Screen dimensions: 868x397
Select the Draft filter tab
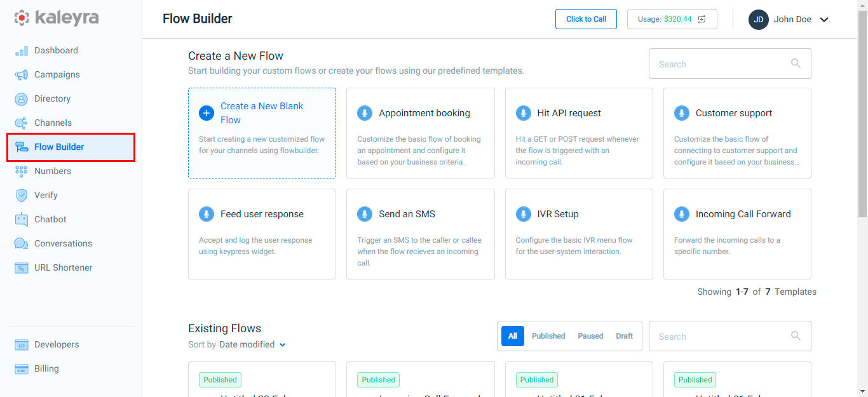625,336
